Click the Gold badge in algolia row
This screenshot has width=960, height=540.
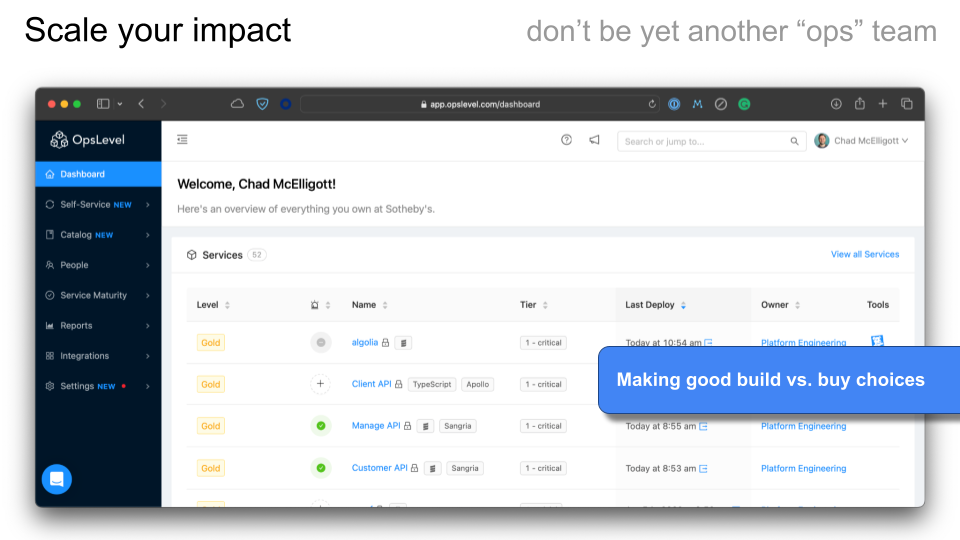(x=211, y=343)
